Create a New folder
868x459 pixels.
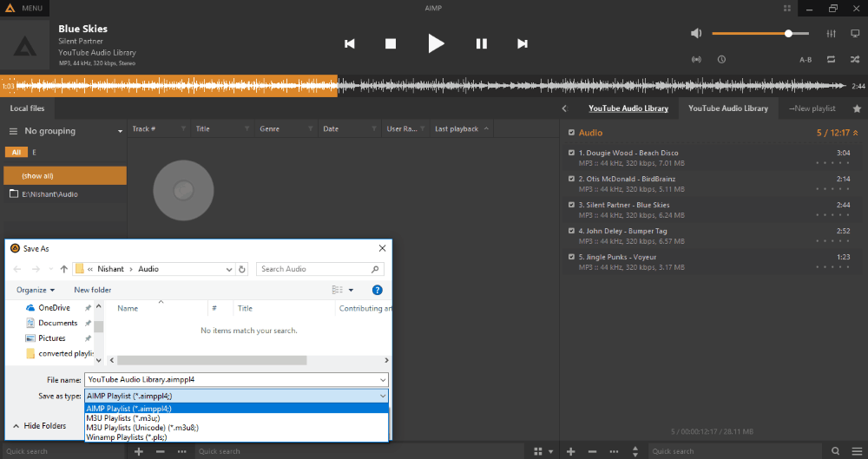click(x=93, y=290)
